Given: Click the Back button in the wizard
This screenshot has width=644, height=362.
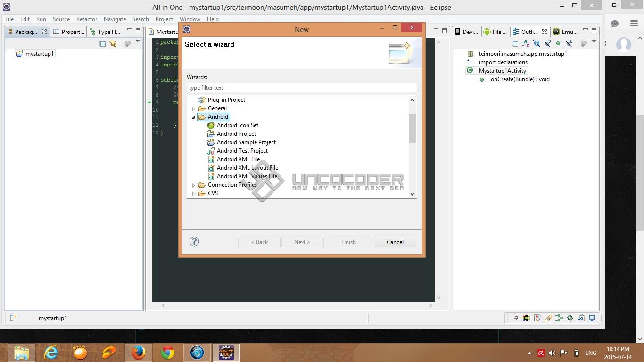Looking at the screenshot, I should [x=259, y=242].
